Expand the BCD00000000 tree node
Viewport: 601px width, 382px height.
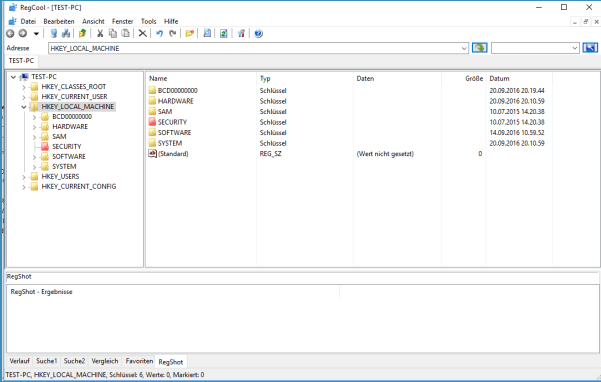coord(34,117)
